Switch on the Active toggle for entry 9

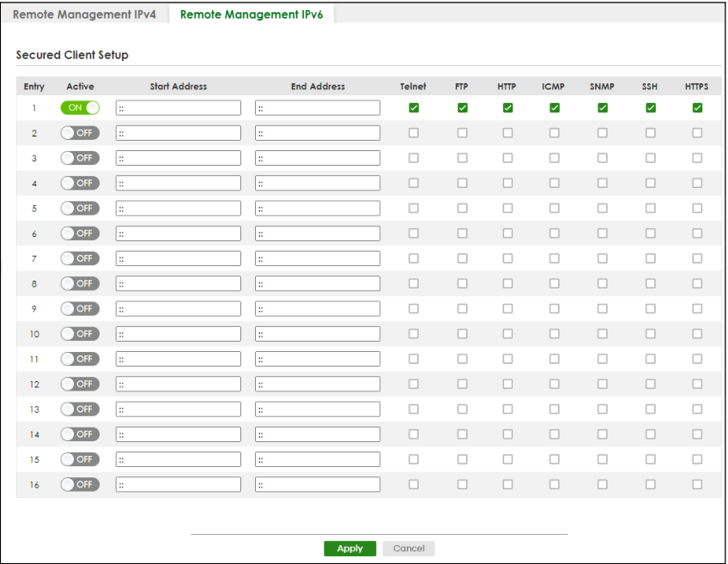[x=80, y=308]
